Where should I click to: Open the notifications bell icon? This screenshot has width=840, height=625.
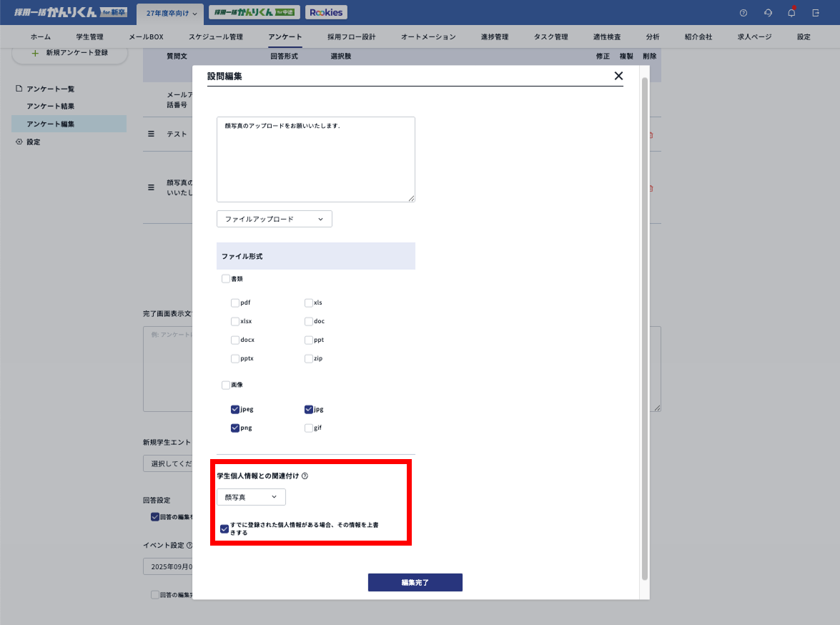tap(791, 13)
